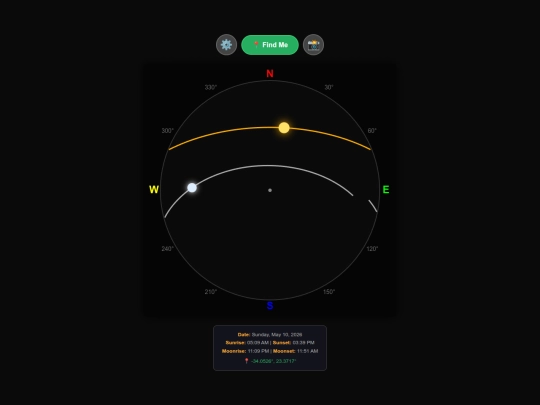Click the 120° bearing label
This screenshot has height=405, width=540.
pyautogui.click(x=372, y=249)
